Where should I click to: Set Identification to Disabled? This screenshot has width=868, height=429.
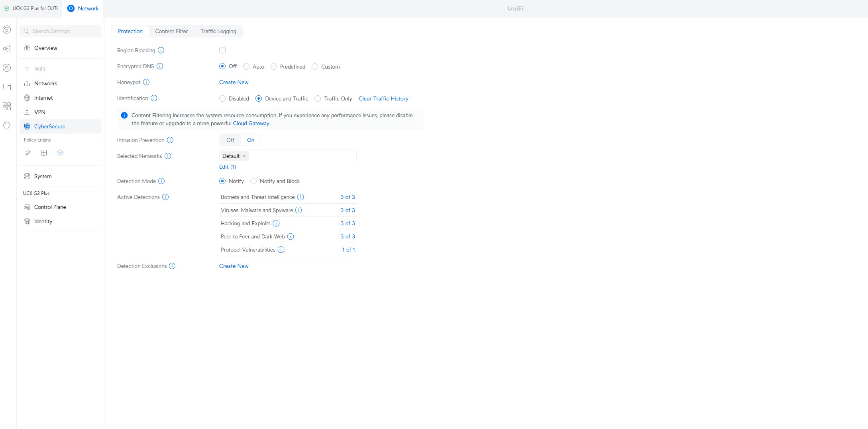(x=222, y=98)
